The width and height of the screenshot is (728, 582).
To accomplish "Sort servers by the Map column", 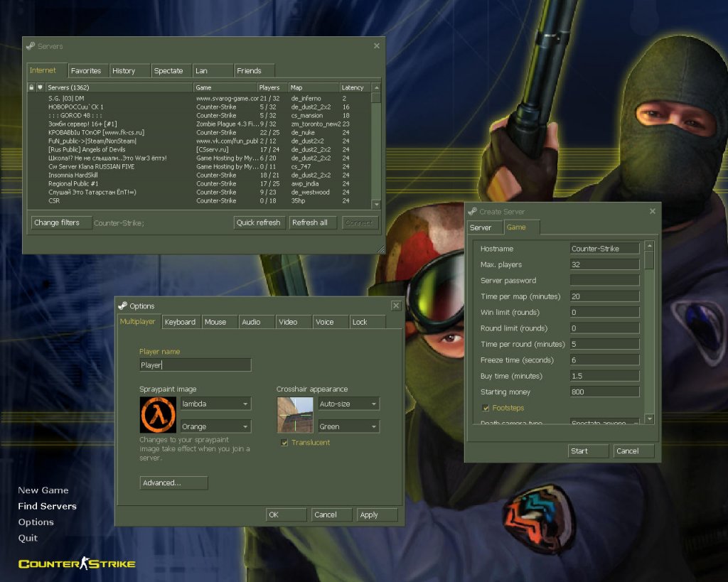I will pyautogui.click(x=314, y=87).
